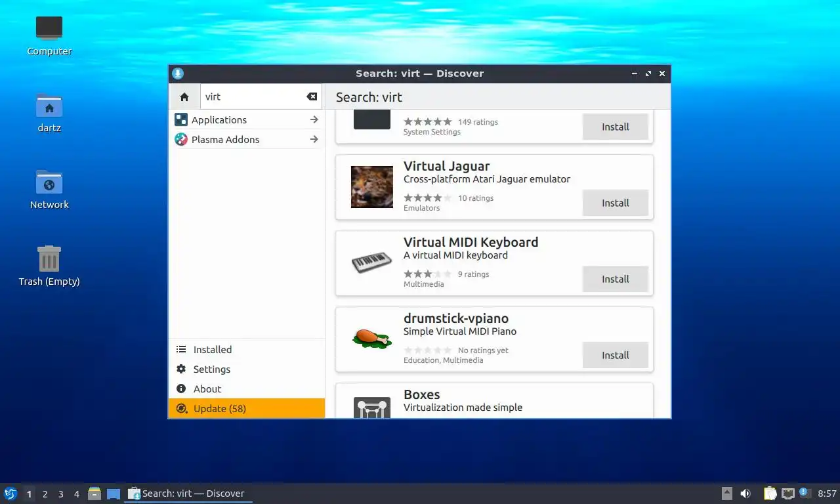Open the Computer desktop icon
This screenshot has height=504, width=840.
49,35
